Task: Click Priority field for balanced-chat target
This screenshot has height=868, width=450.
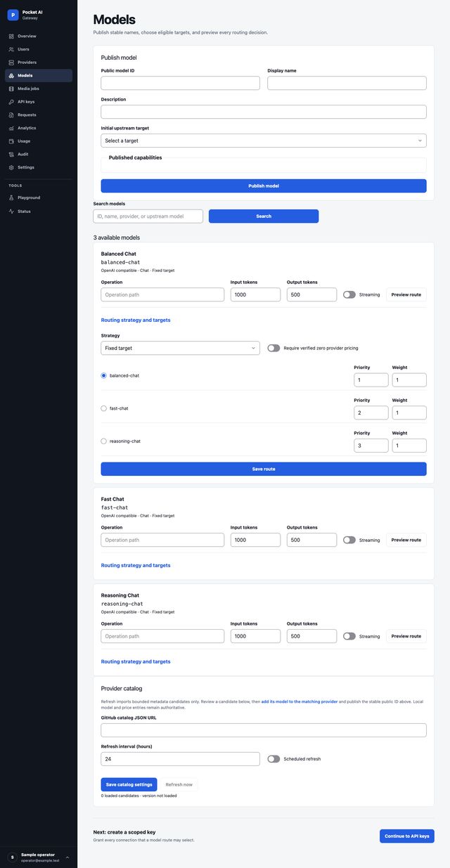Action: (371, 380)
